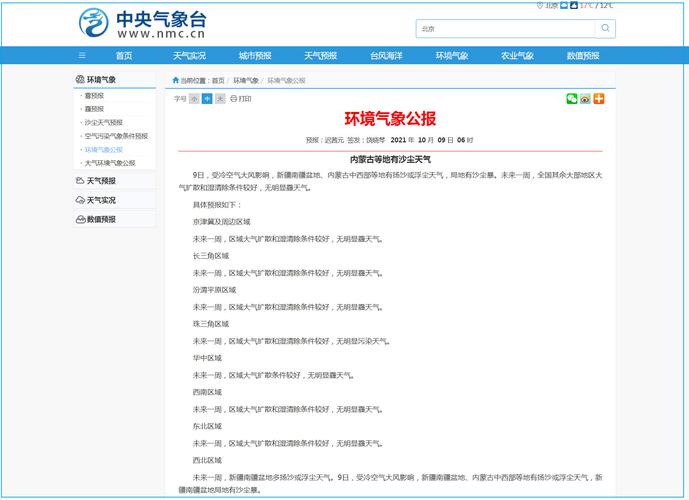The height and width of the screenshot is (500, 689).
Task: Share the article via the Weibo icon
Action: coord(585,98)
